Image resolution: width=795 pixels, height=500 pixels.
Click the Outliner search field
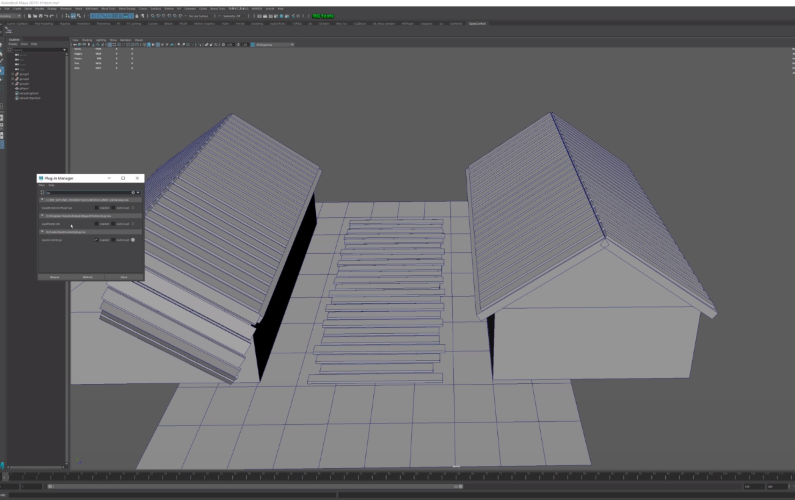(x=39, y=50)
